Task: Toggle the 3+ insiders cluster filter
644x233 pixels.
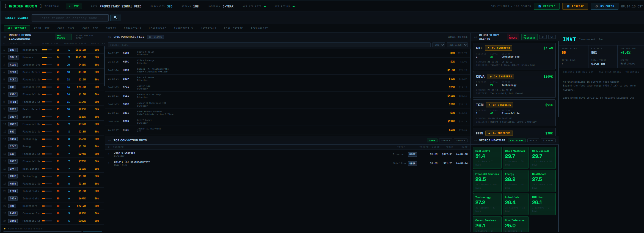Action: pyautogui.click(x=543, y=37)
